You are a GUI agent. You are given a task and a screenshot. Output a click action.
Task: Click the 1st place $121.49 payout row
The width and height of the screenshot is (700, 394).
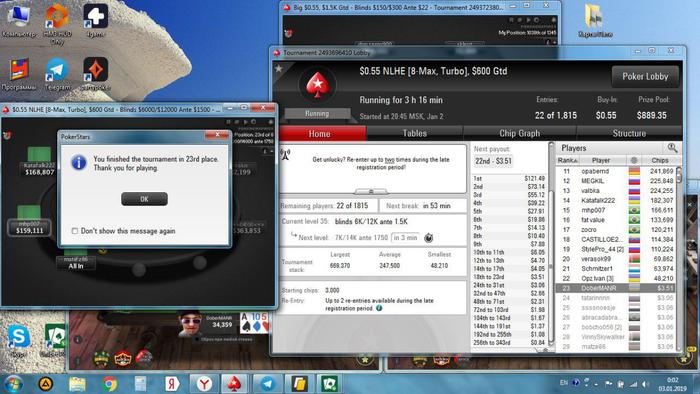click(509, 178)
